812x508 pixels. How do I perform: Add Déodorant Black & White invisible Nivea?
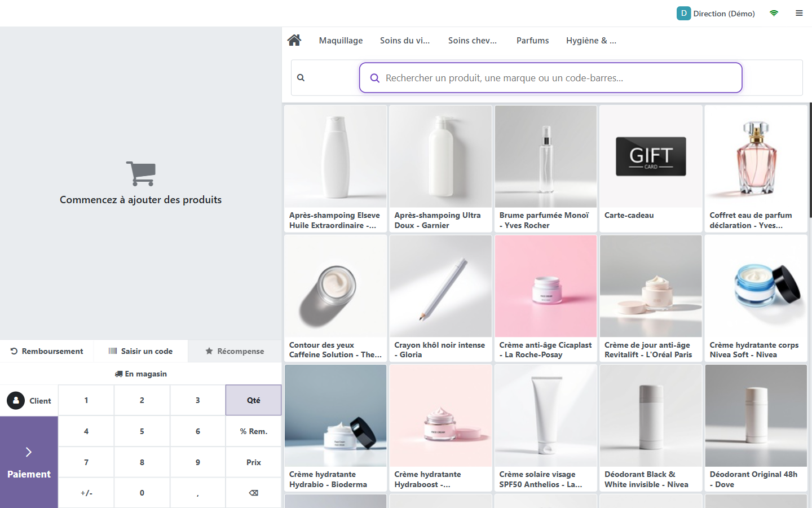pos(651,428)
